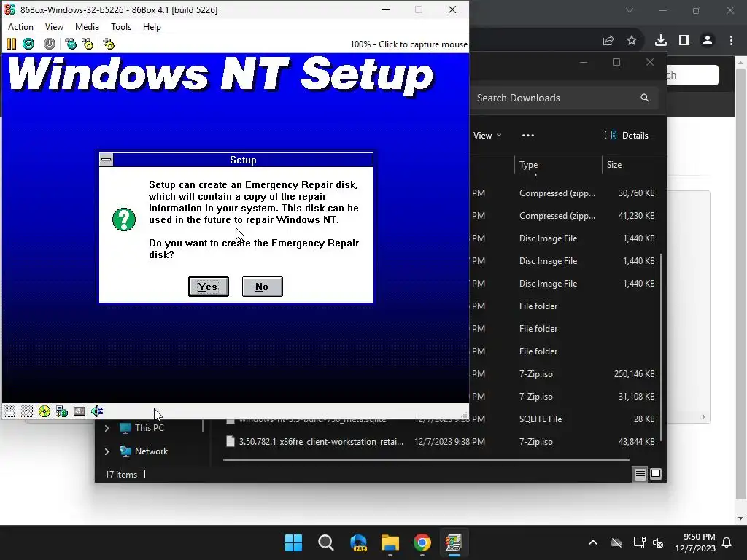Switch Explorer to details list view icon
The height and width of the screenshot is (560, 747).
[x=640, y=474]
